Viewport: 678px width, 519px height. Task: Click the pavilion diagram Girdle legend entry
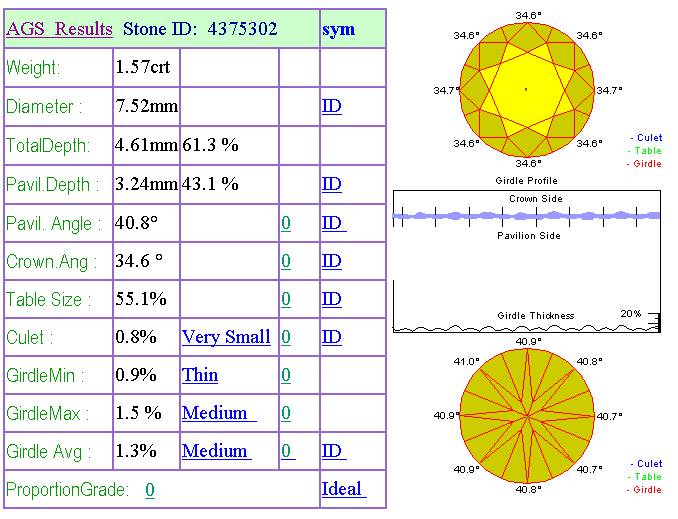tap(644, 490)
